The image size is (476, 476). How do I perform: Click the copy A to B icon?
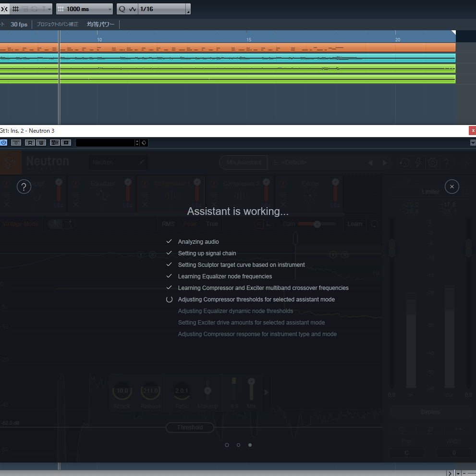point(66,142)
